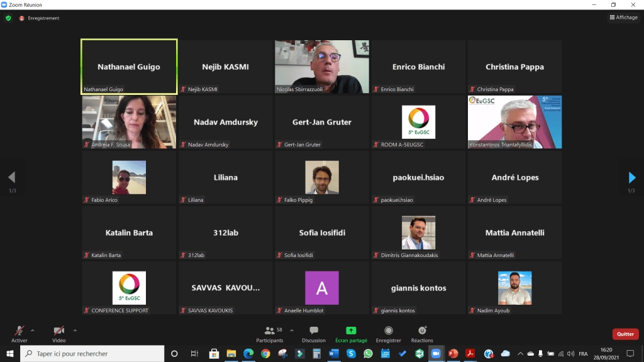Image resolution: width=644 pixels, height=362 pixels.
Task: Click the Enregistrer record icon
Action: (x=389, y=331)
